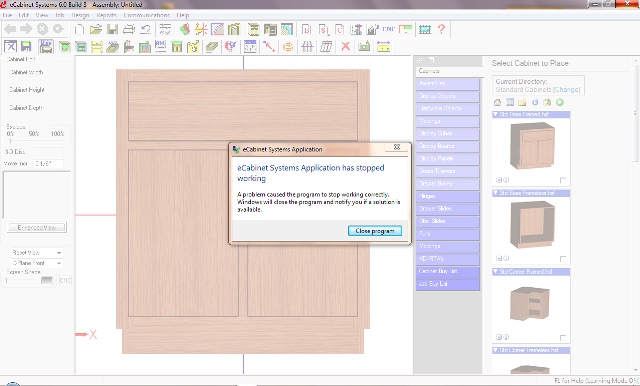
Task: Dismiss the crash dialog with its X button
Action: tap(396, 147)
